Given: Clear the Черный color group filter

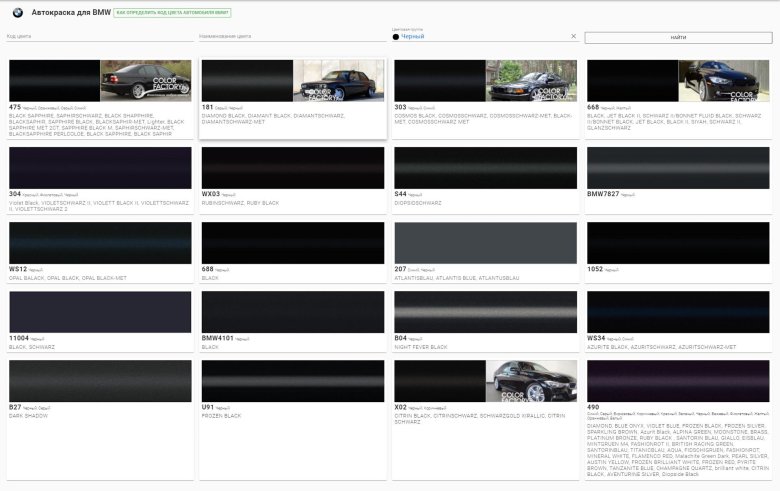Looking at the screenshot, I should click(573, 36).
